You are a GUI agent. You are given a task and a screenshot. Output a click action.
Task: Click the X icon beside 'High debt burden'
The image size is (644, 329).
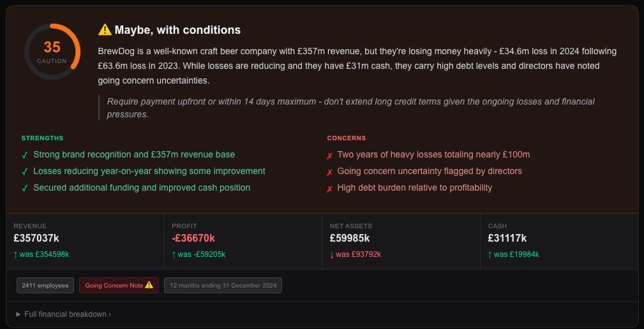pos(330,188)
